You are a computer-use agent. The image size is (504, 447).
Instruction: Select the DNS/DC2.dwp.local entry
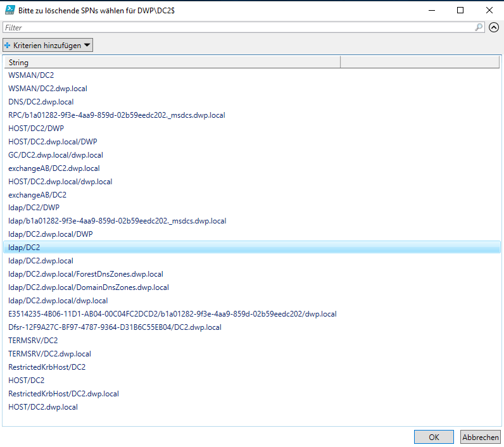(41, 102)
